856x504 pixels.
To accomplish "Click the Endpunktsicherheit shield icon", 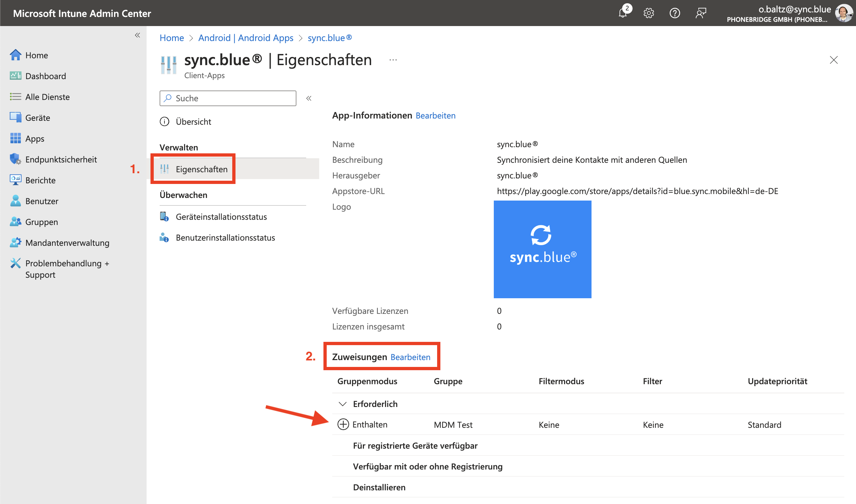I will pyautogui.click(x=16, y=159).
